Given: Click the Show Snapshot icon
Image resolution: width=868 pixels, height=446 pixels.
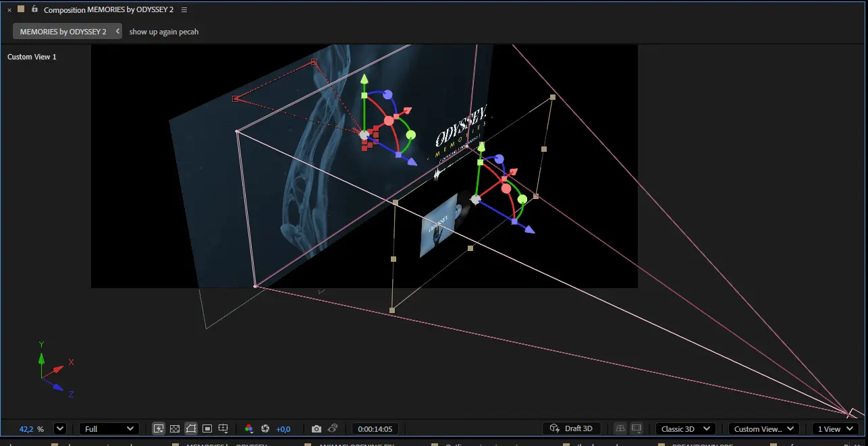Looking at the screenshot, I should [333, 428].
